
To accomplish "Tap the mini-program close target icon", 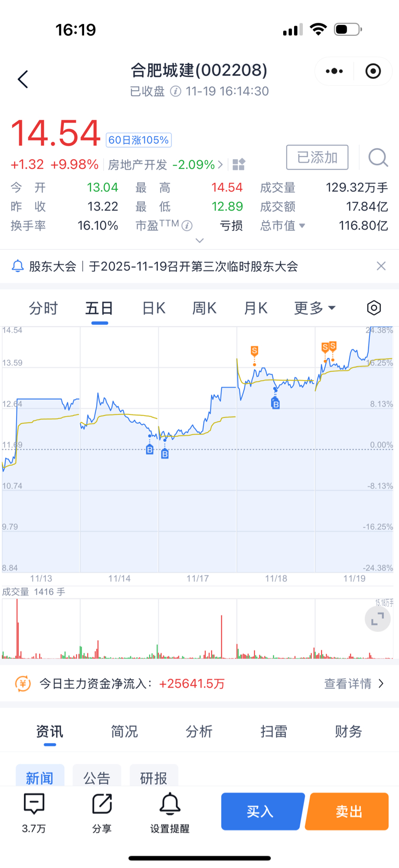I will pyautogui.click(x=373, y=71).
